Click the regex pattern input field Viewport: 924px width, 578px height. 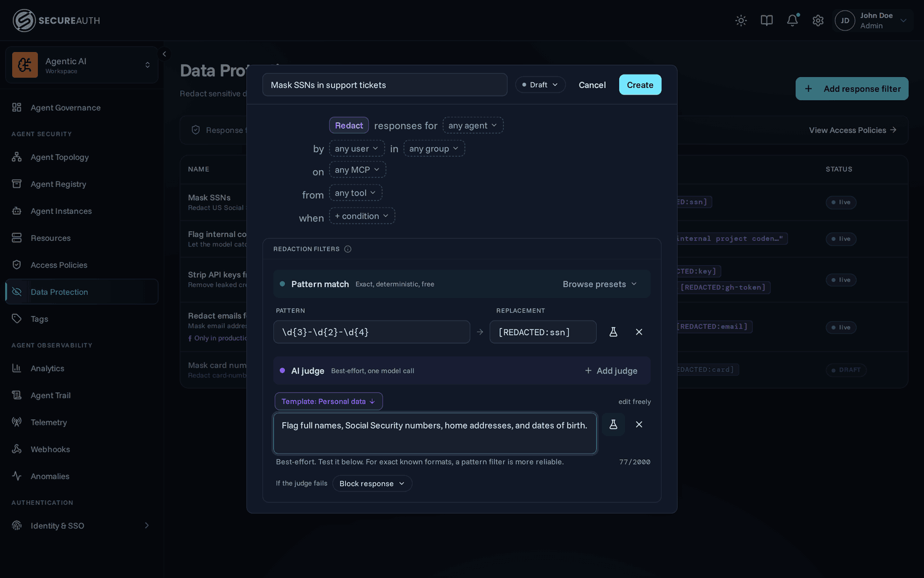click(372, 332)
